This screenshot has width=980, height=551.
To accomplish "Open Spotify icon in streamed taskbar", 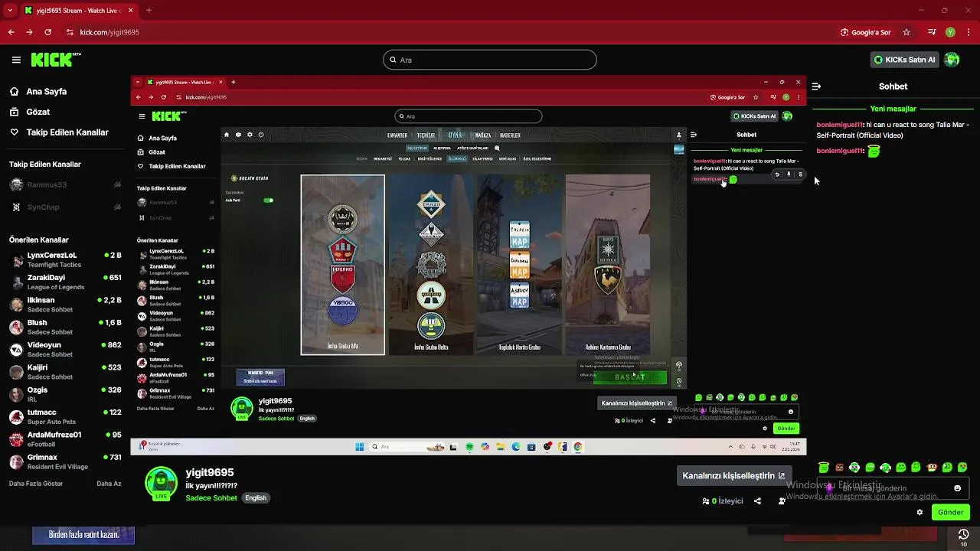I will click(469, 447).
